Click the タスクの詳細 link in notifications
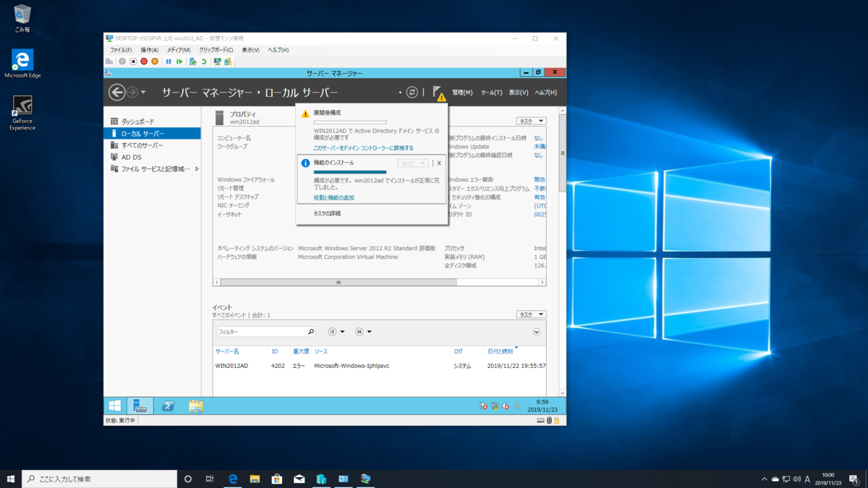Image resolution: width=868 pixels, height=488 pixels. coord(327,214)
